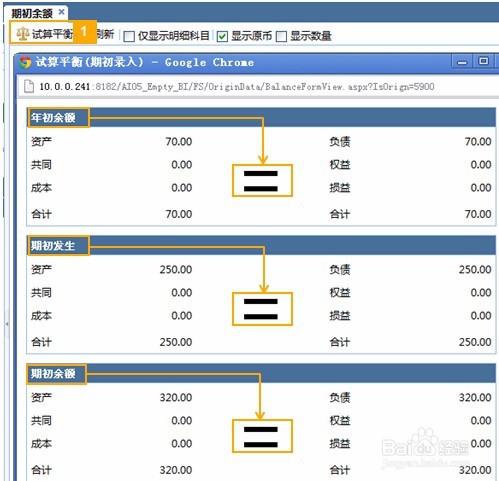Click the BalanceFormView URL address

[x=237, y=87]
